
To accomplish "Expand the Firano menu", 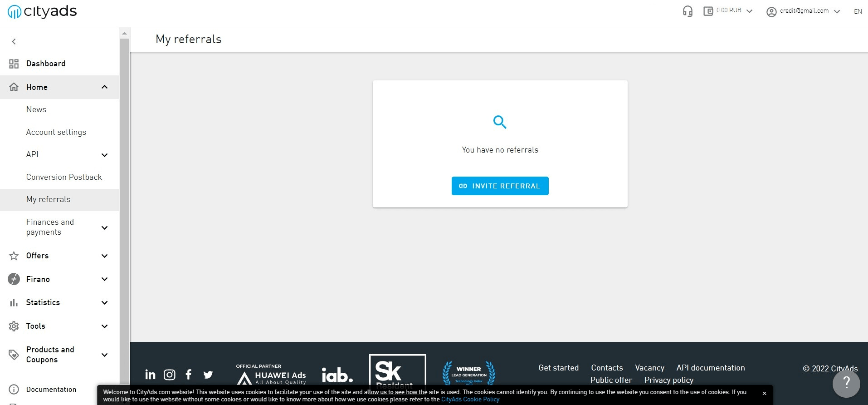I will click(105, 279).
